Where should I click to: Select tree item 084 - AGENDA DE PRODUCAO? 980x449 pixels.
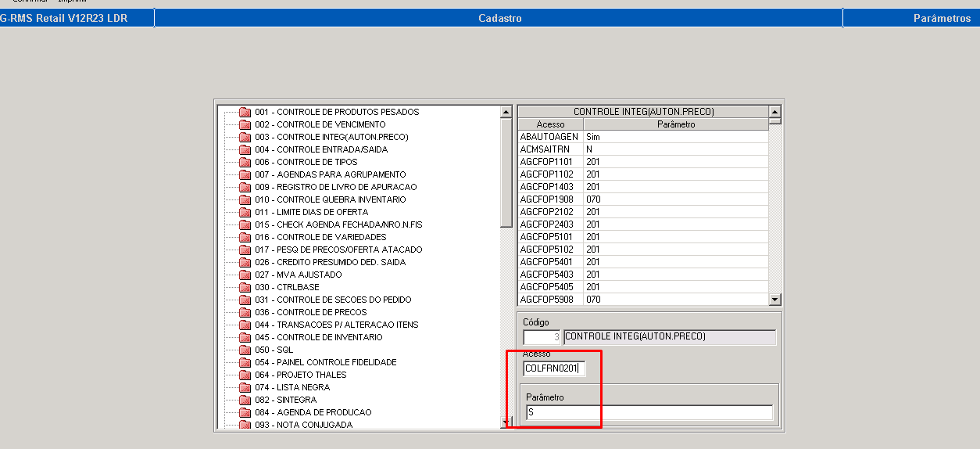pyautogui.click(x=313, y=412)
